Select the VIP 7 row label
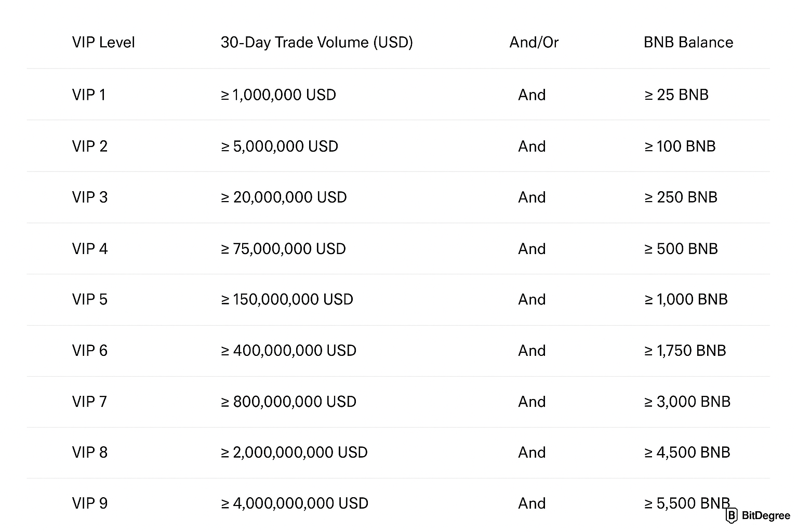Screen dimensions: 798x532 click(89, 401)
